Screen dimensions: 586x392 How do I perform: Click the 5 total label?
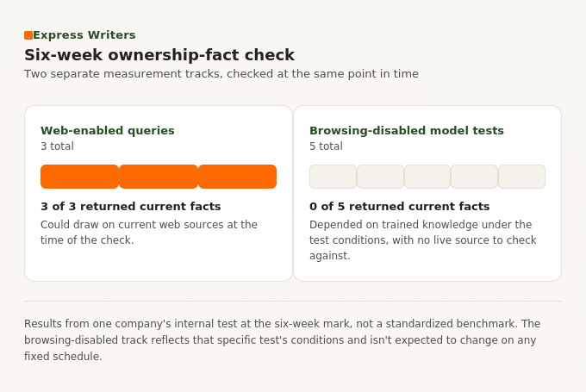click(326, 146)
